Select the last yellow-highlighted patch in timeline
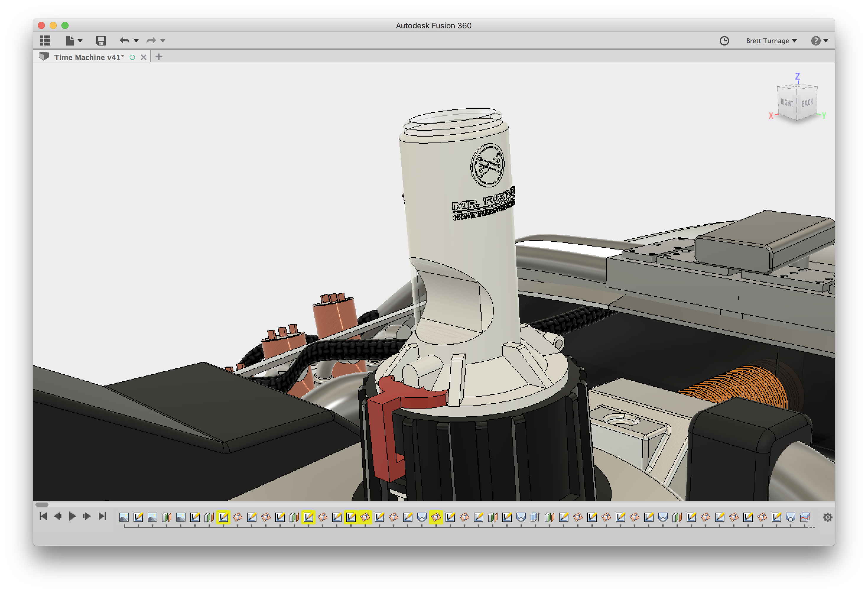 click(436, 517)
